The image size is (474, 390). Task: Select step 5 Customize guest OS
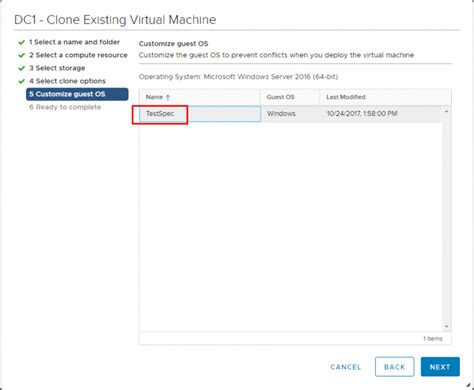click(x=77, y=94)
